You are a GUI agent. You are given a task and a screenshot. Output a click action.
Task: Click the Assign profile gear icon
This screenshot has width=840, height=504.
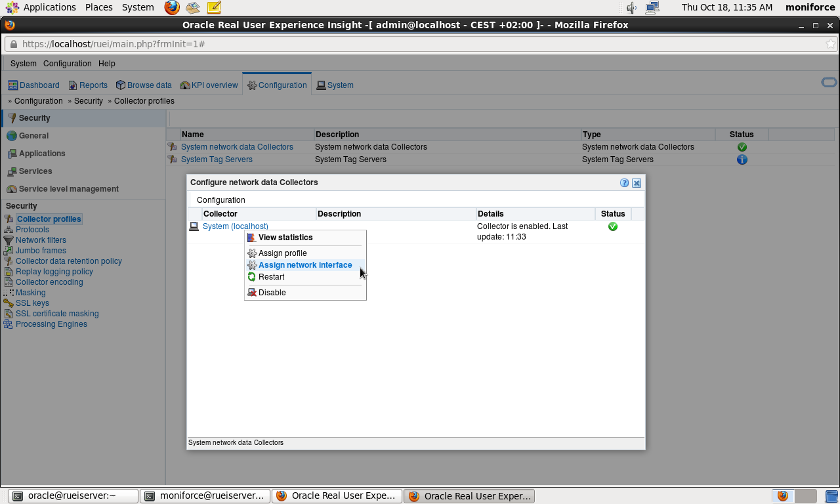(x=252, y=253)
